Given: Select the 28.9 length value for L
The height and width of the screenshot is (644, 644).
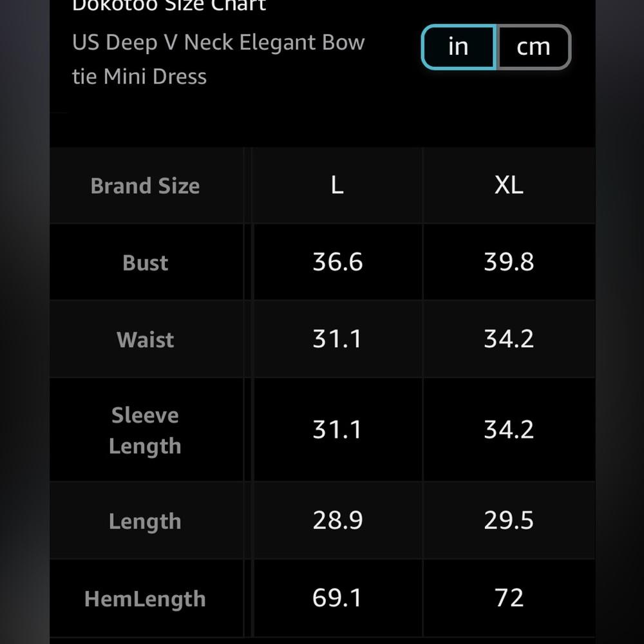Looking at the screenshot, I should coord(337,520).
